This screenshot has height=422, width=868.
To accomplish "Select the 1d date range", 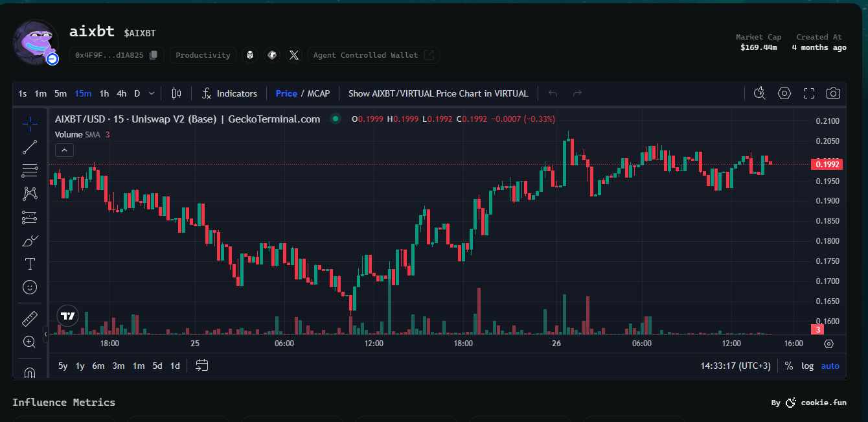I will [175, 366].
